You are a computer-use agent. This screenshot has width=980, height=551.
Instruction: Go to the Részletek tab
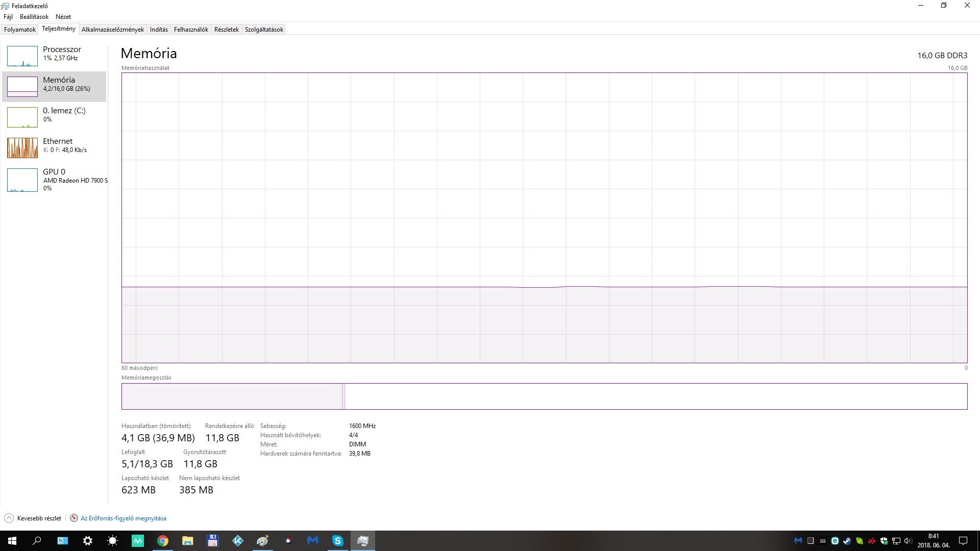click(226, 30)
